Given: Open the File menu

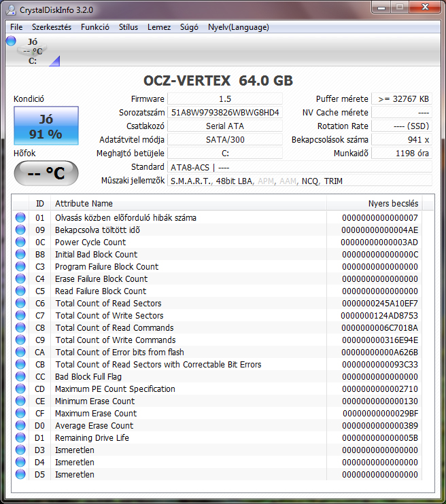Looking at the screenshot, I should pos(16,27).
